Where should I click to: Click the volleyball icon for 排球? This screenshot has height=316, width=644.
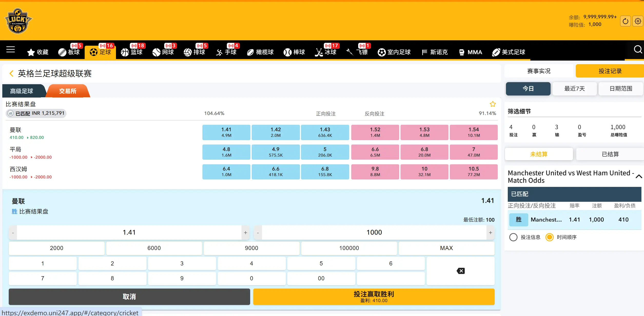pyautogui.click(x=188, y=52)
